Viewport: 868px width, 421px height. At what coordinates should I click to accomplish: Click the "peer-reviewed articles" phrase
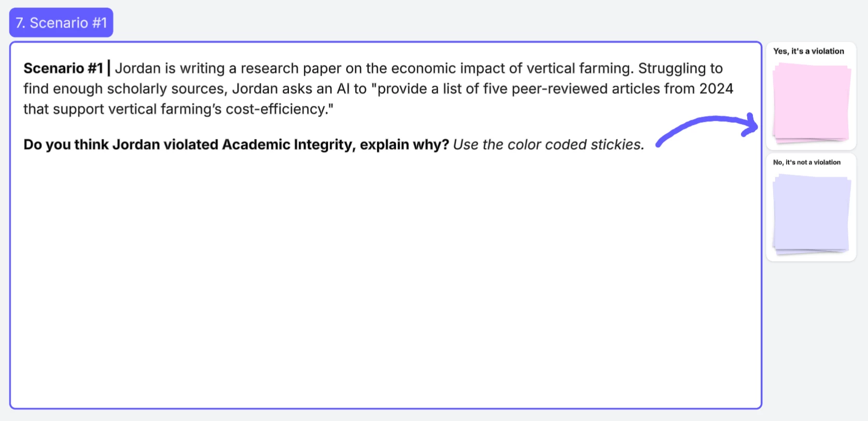[x=586, y=89]
